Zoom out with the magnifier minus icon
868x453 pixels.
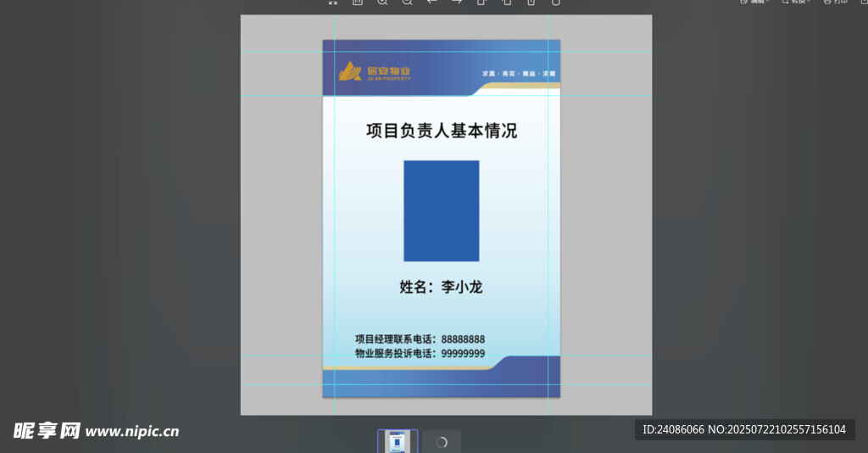click(407, 2)
